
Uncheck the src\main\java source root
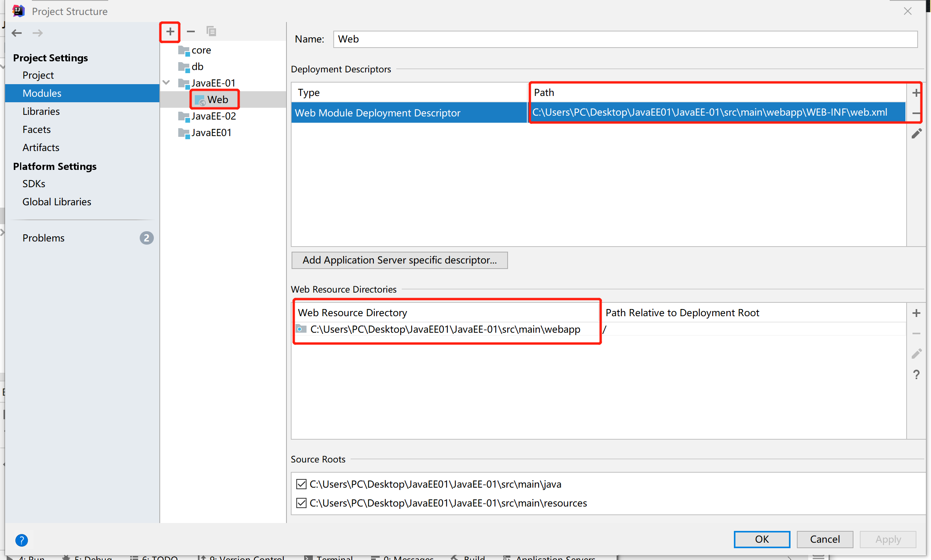pos(301,484)
